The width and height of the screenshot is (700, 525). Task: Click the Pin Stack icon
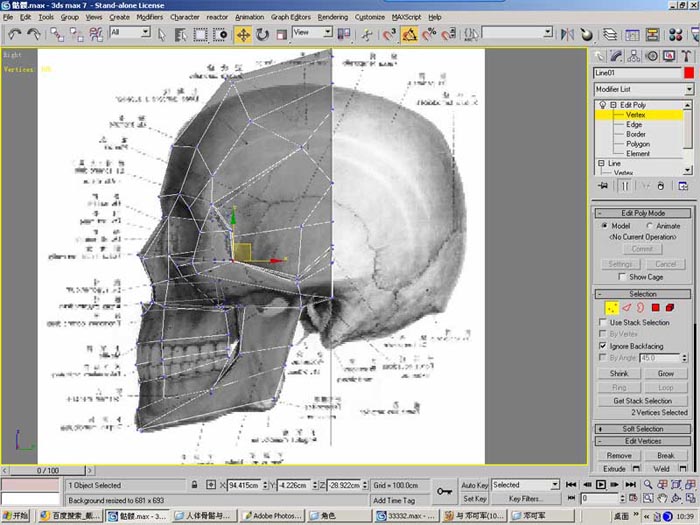(603, 186)
